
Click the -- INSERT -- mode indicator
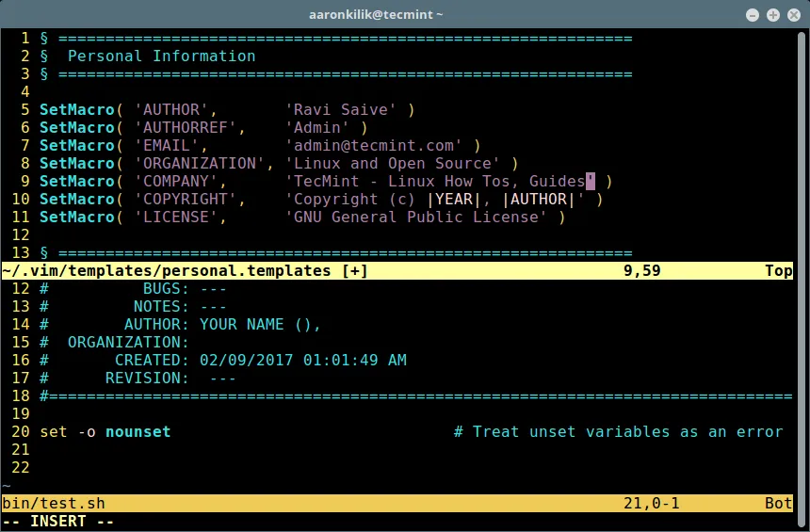pyautogui.click(x=57, y=522)
